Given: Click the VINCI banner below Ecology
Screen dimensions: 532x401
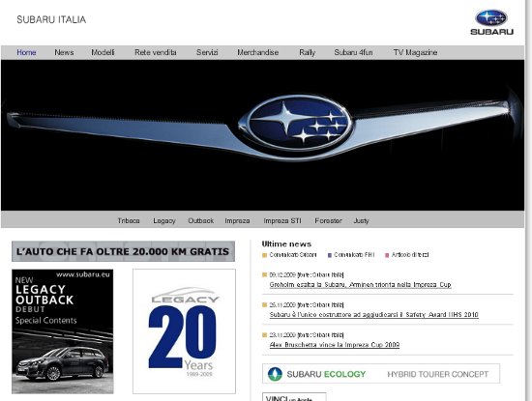Looking at the screenshot, I should click(294, 397).
